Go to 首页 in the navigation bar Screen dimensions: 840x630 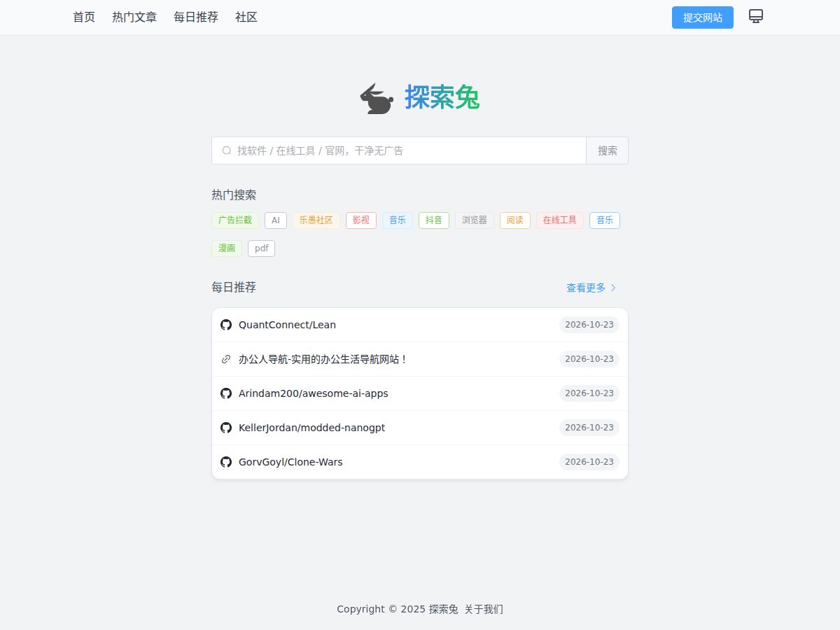[84, 17]
